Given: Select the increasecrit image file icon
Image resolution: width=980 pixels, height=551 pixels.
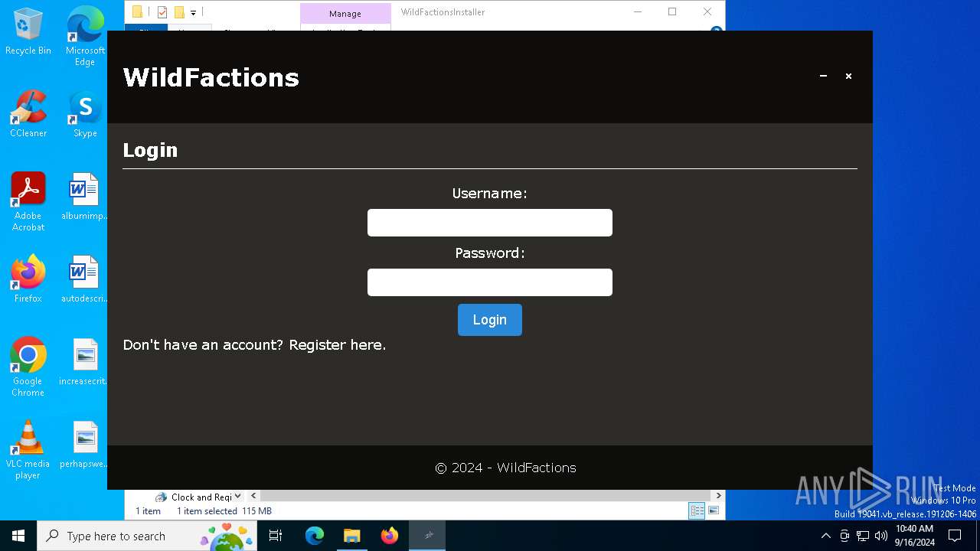Looking at the screenshot, I should pyautogui.click(x=85, y=362).
